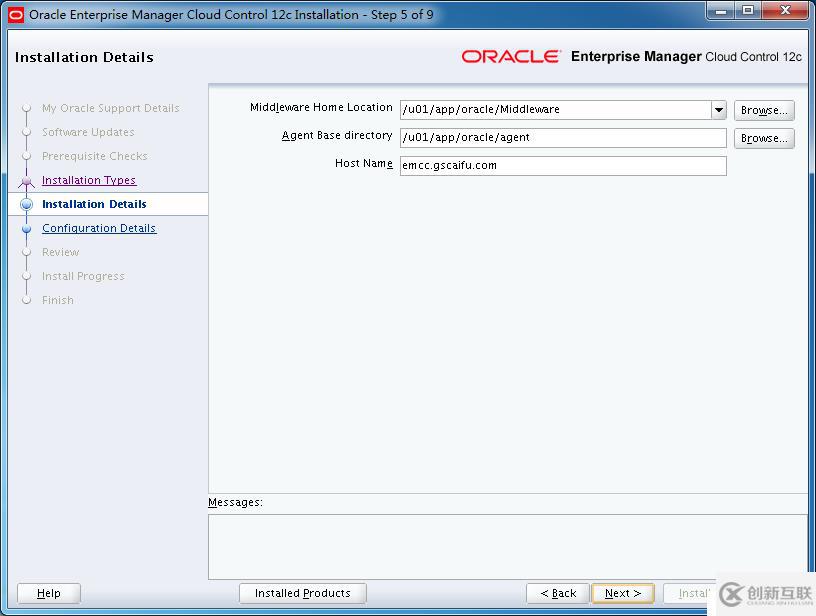Click the Oracle Enterprise Manager logo
816x616 pixels.
pyautogui.click(x=512, y=57)
